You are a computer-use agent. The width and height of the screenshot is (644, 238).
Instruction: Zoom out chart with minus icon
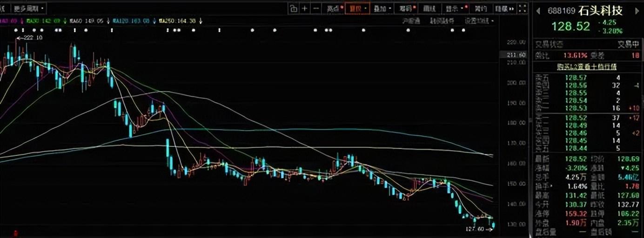click(316, 8)
